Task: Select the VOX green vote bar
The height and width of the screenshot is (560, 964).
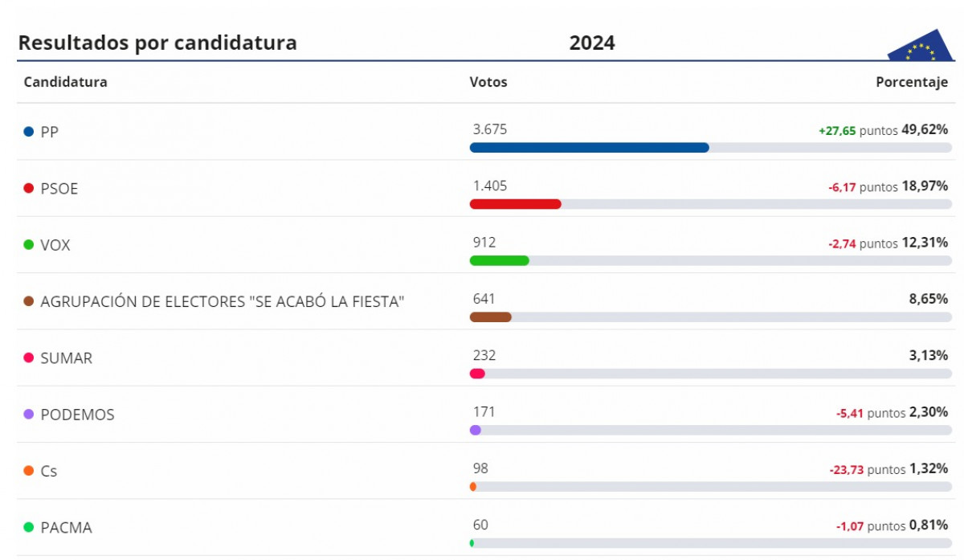Action: 500,260
